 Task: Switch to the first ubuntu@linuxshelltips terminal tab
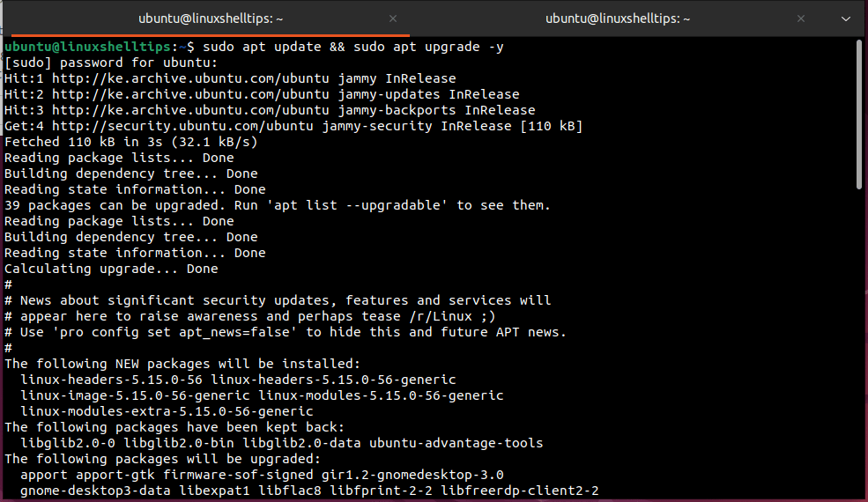[211, 18]
